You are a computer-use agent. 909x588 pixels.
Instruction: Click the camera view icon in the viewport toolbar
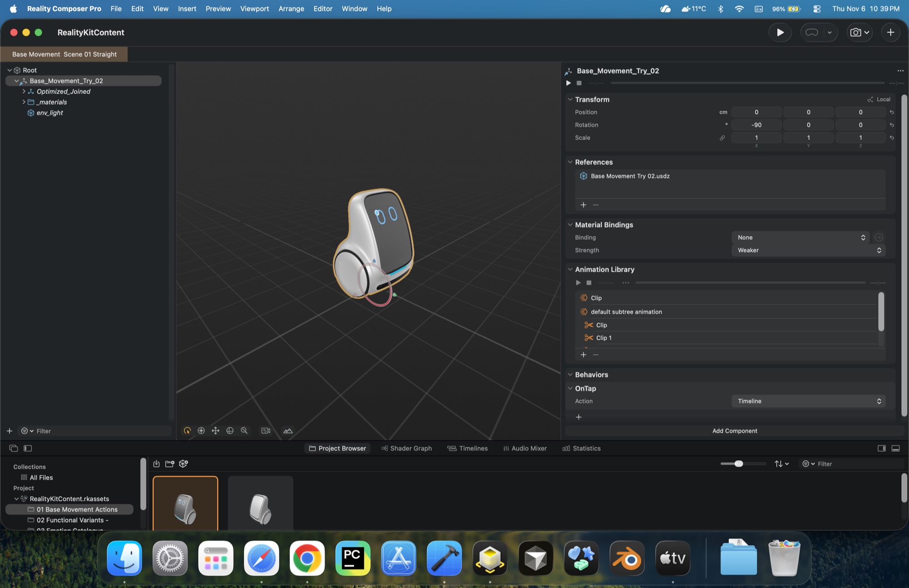coord(266,431)
